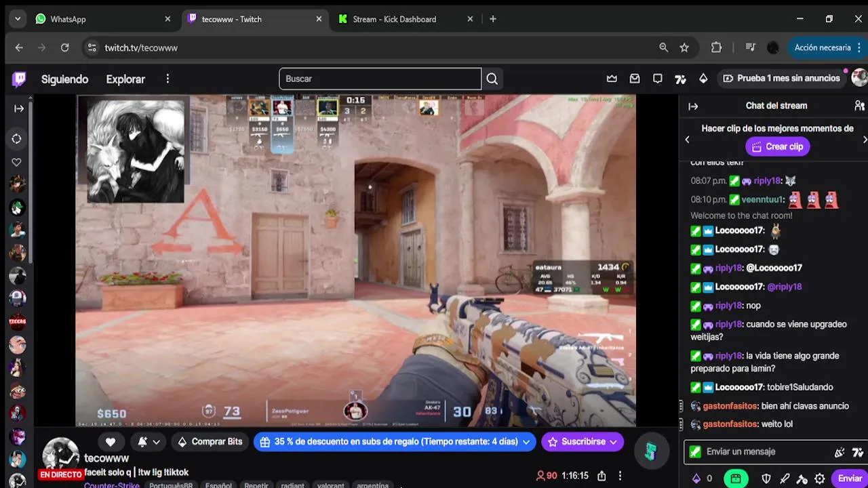Open the Prime loot crown icon

click(x=612, y=79)
